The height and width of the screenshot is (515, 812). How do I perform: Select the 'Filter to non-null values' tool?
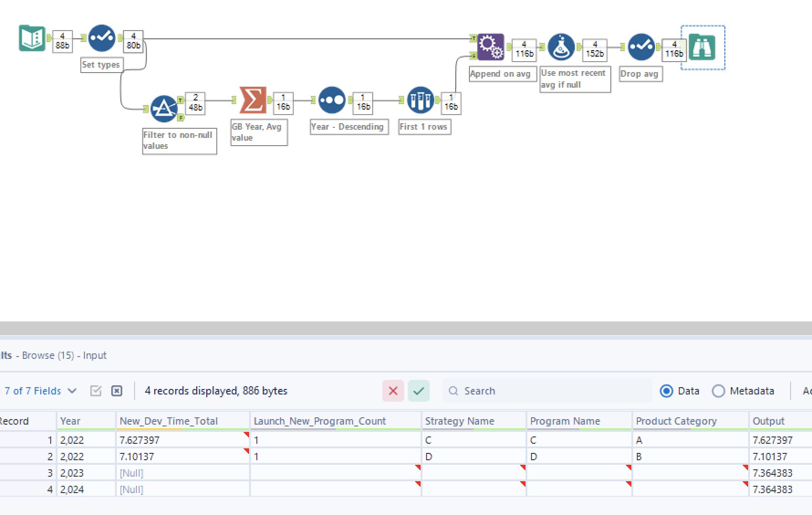[164, 108]
